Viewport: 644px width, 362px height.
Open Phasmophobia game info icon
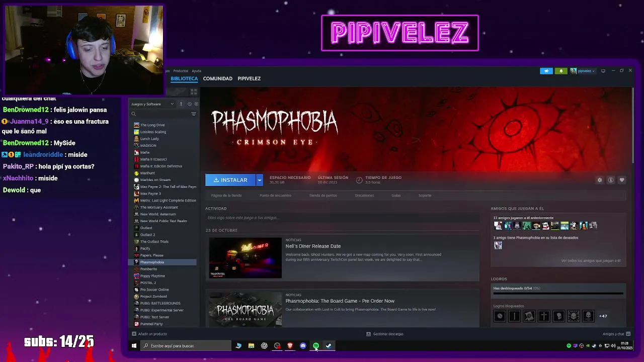pos(611,180)
